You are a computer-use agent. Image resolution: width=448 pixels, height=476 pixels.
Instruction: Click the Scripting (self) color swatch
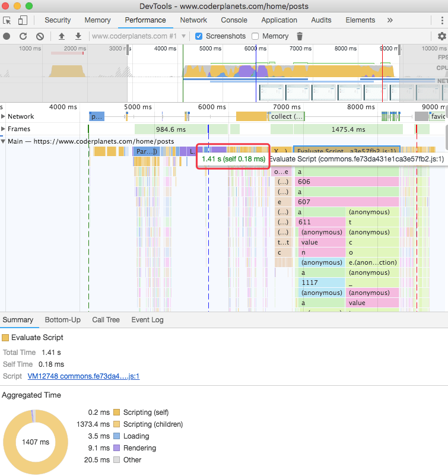click(116, 412)
